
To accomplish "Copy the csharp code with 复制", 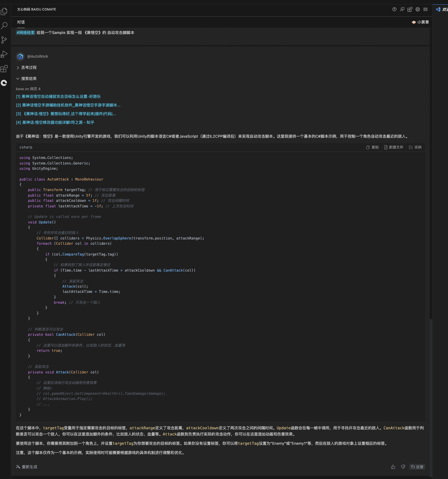I will tap(372, 147).
